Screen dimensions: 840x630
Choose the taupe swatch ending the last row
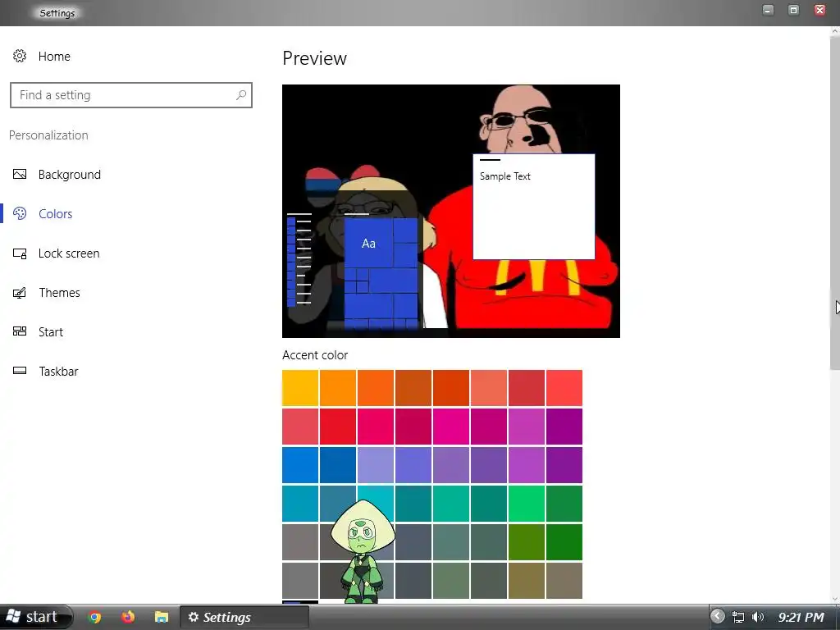tap(564, 581)
